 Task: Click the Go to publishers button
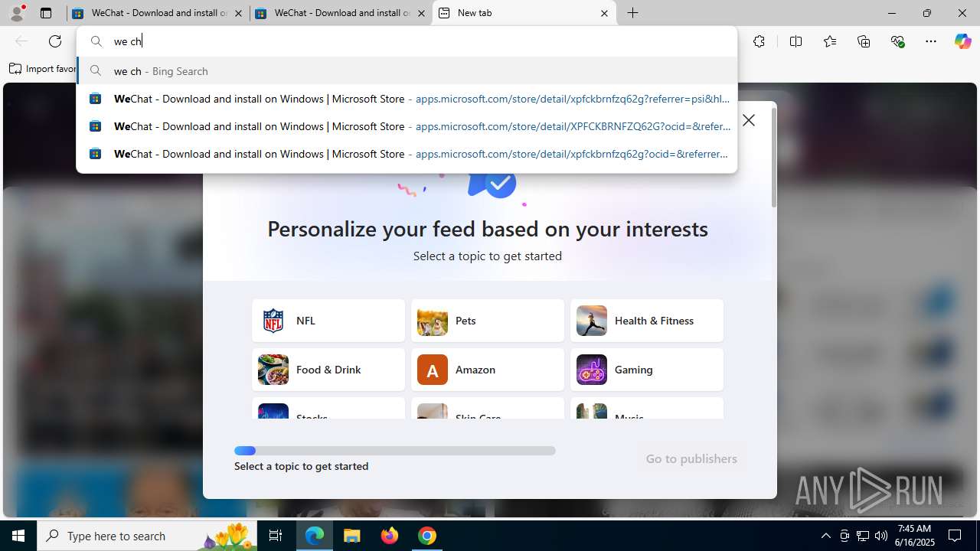(691, 458)
